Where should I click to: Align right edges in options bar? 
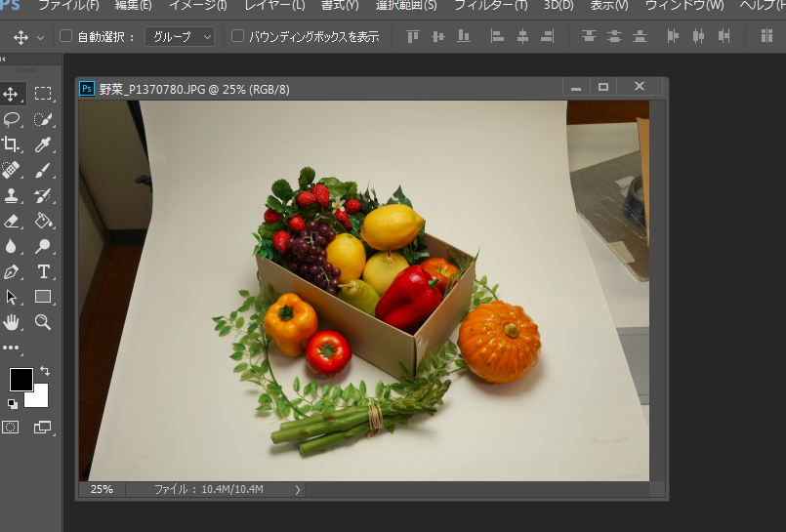(548, 36)
